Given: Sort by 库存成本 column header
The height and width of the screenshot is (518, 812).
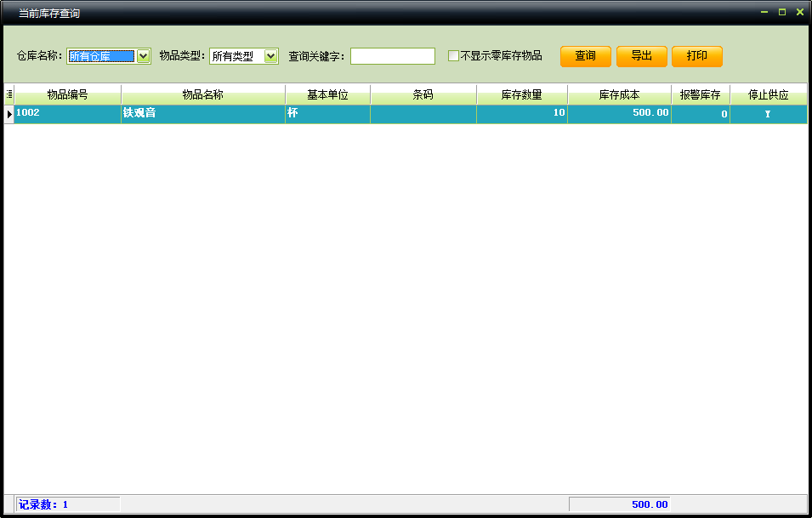Looking at the screenshot, I should coord(619,94).
